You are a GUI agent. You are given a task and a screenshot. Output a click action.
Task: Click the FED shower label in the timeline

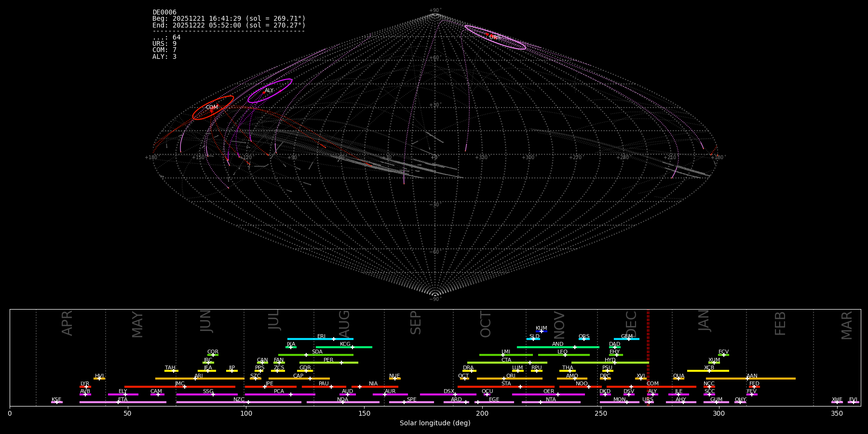[x=755, y=384]
